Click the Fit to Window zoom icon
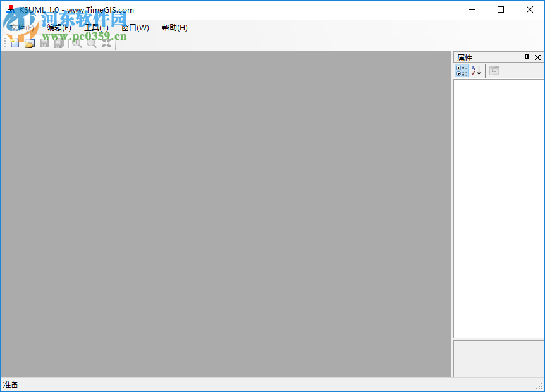545x392 pixels. [x=106, y=42]
